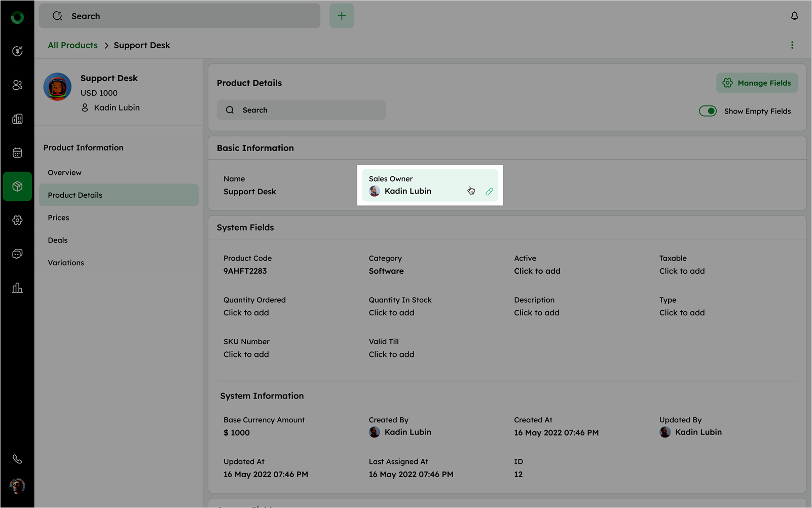The image size is (812, 508).
Task: Open the Products cube icon in sidebar
Action: 17,187
